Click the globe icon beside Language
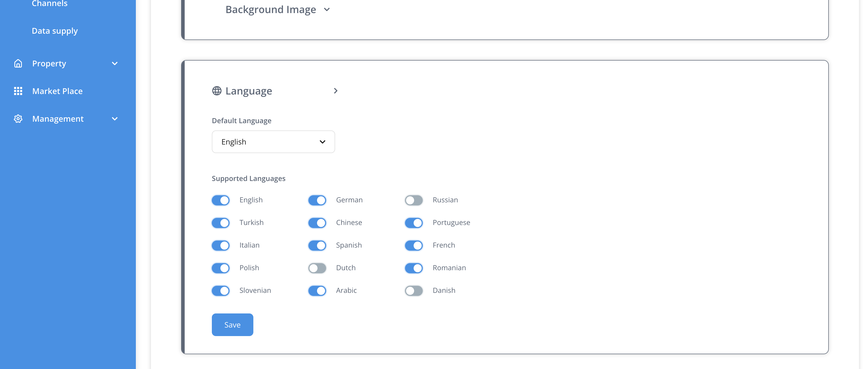The image size is (868, 369). (x=216, y=90)
